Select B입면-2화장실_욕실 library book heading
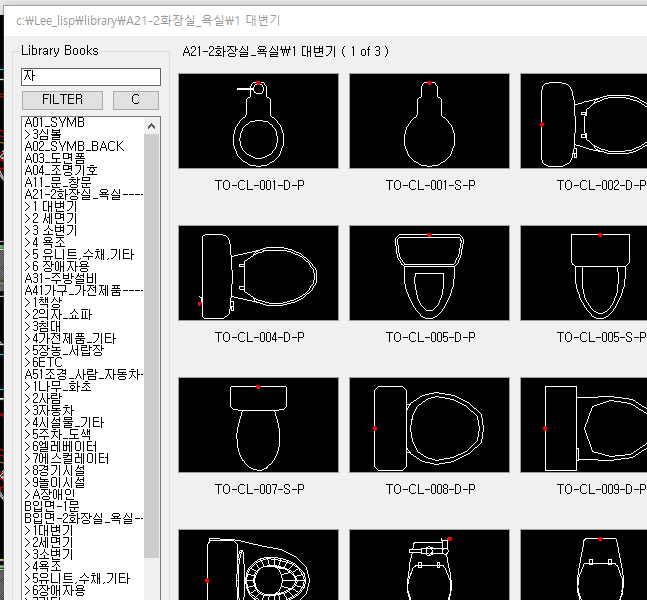The image size is (647, 600). pyautogui.click(x=84, y=518)
